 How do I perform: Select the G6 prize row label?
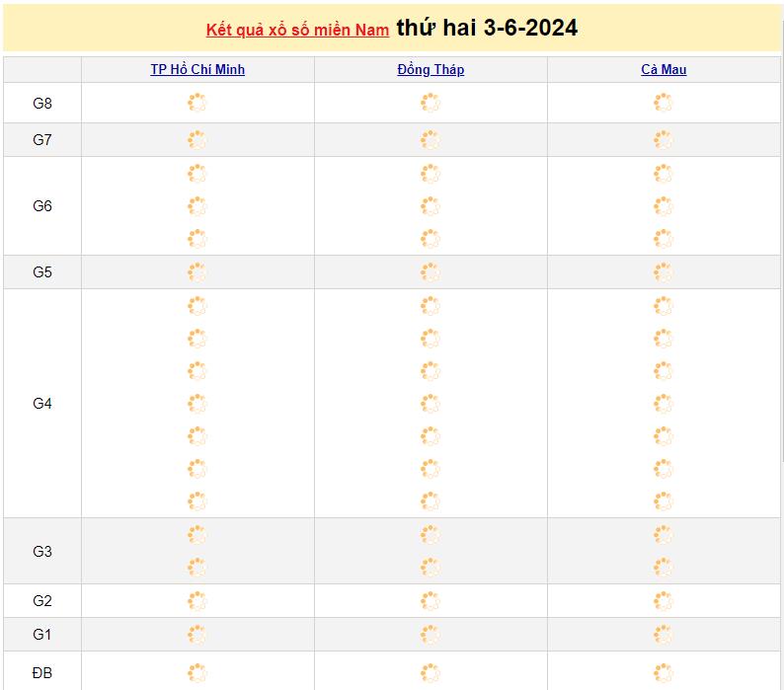pos(42,206)
